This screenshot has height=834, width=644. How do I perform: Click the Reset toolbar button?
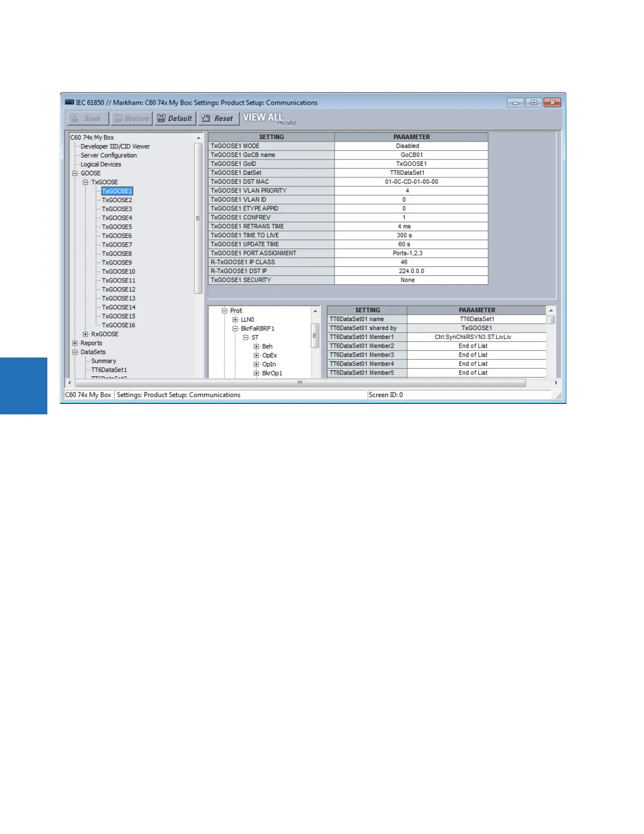click(218, 118)
